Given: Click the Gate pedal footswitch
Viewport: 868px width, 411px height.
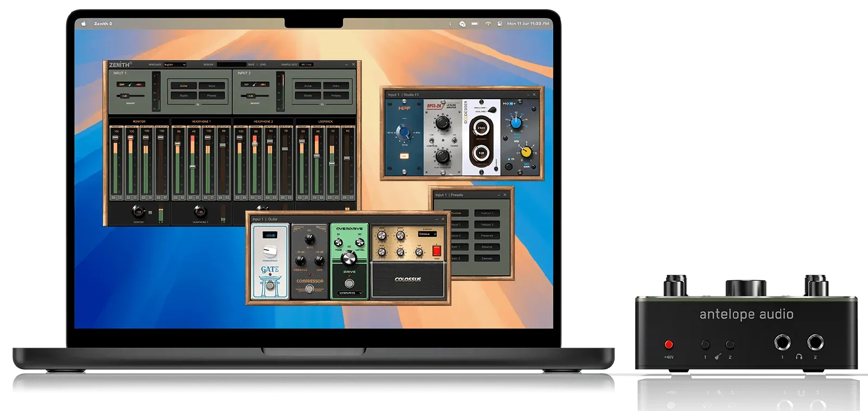Looking at the screenshot, I should point(270,285).
